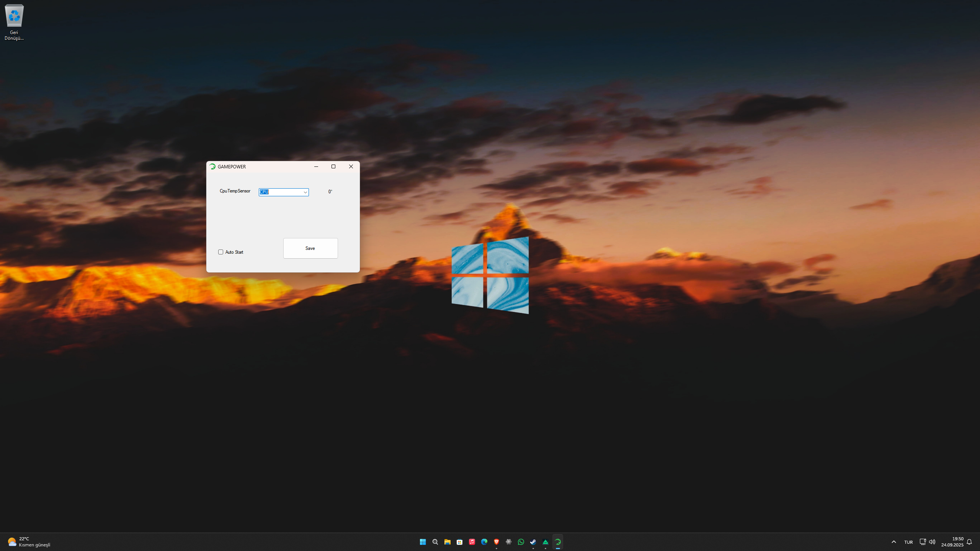Open the weather widget showing 22°C
980x551 pixels.
(29, 542)
